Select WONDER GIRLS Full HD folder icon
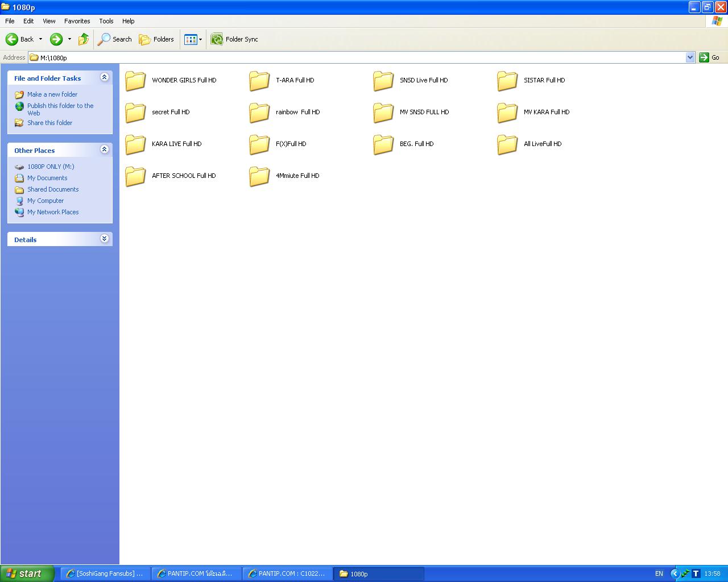 click(x=135, y=81)
